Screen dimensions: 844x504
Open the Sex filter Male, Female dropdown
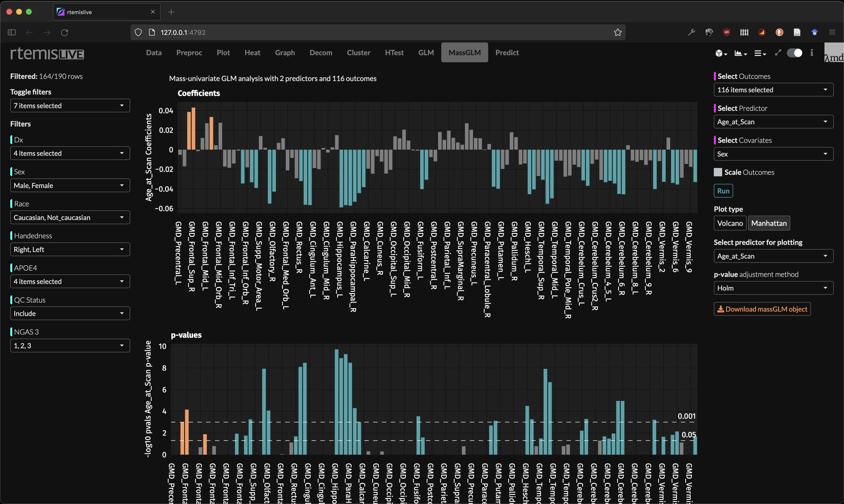tap(70, 185)
